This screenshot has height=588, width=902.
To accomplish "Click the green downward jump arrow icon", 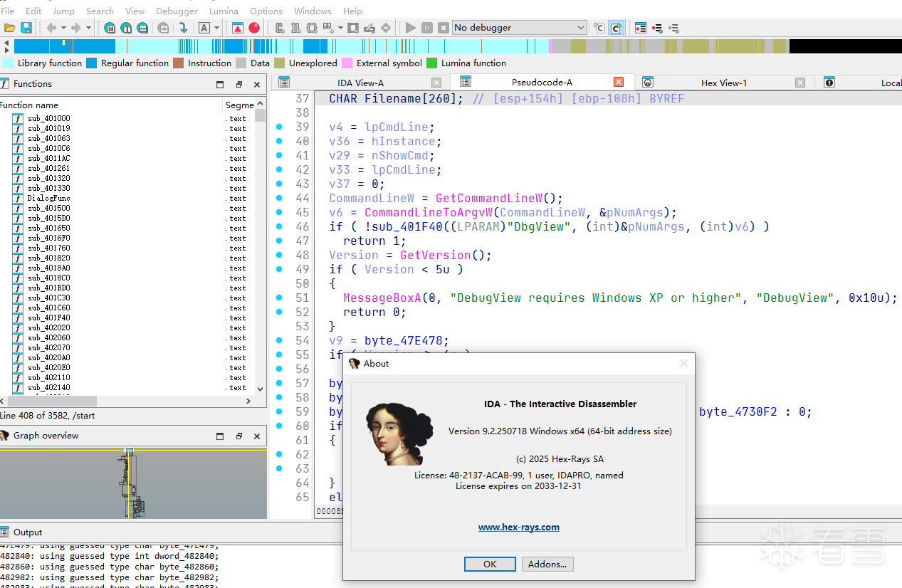I will coord(183,28).
